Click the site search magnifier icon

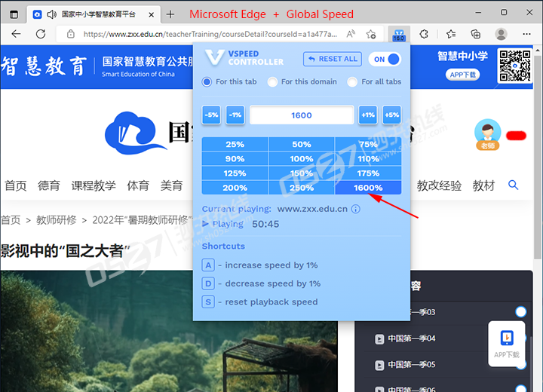[x=513, y=185]
